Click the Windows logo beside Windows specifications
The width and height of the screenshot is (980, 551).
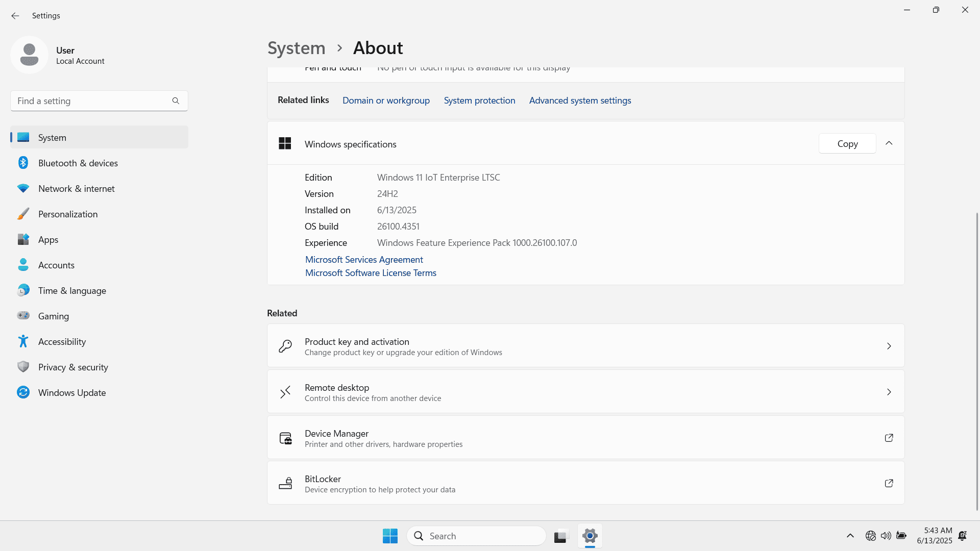(285, 143)
